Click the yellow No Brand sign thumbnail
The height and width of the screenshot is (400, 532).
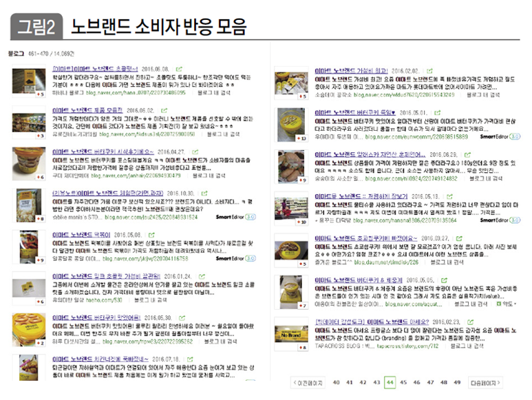coord(291,334)
